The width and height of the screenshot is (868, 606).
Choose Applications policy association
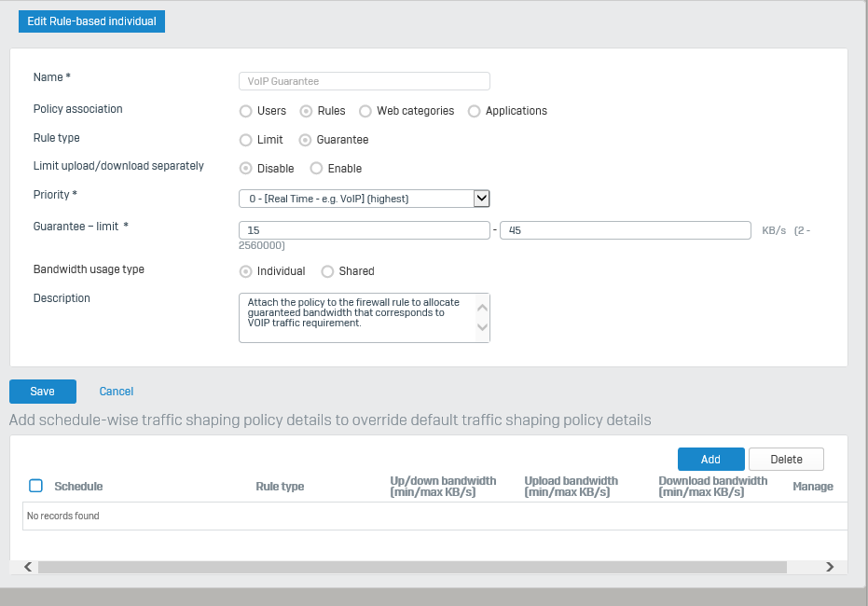point(474,111)
